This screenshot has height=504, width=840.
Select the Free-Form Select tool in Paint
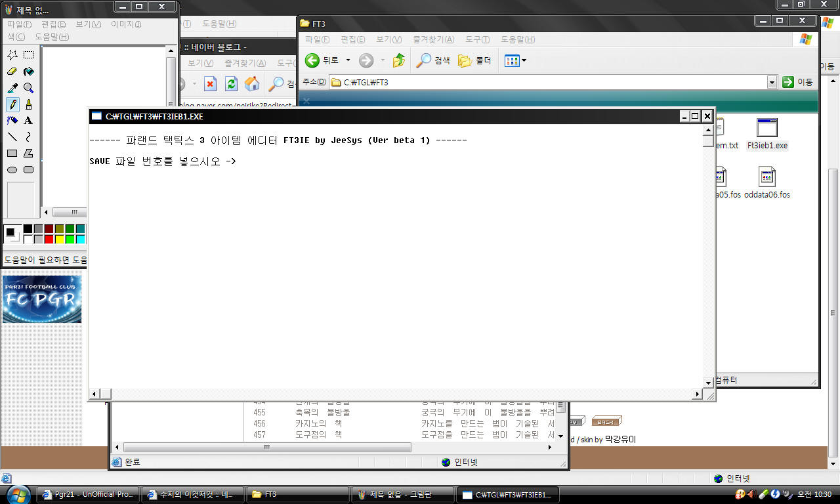coord(12,55)
